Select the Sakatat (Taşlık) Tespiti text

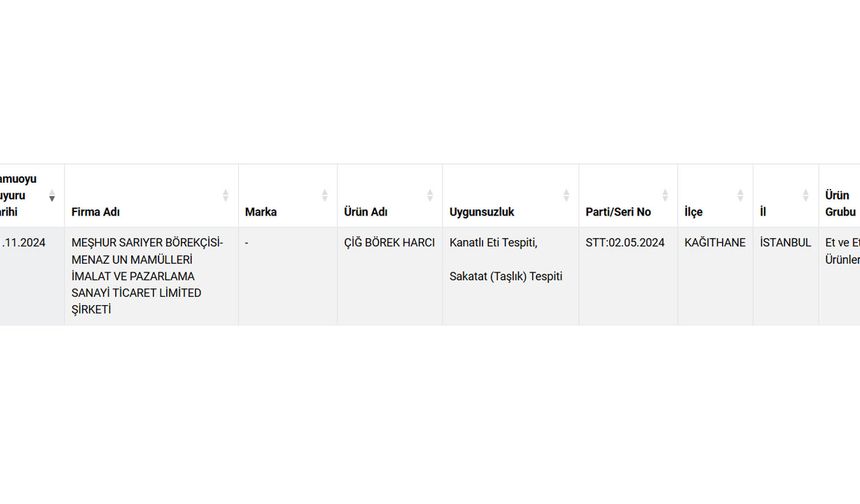coord(506,276)
